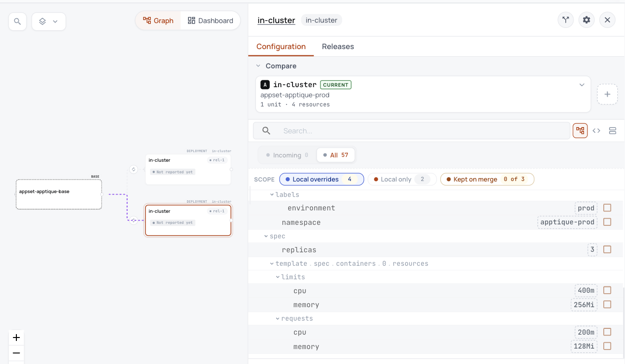Click the graph search magnifier icon
The image size is (625, 364).
(x=17, y=22)
